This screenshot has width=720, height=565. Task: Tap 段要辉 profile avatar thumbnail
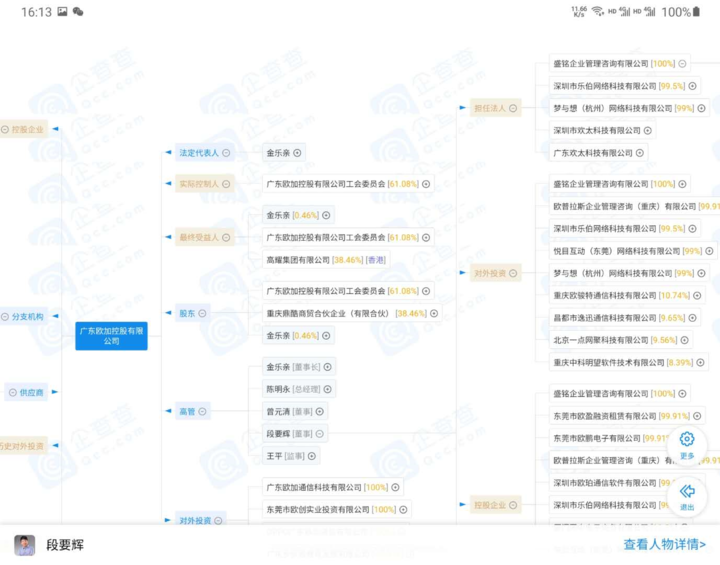pyautogui.click(x=25, y=545)
